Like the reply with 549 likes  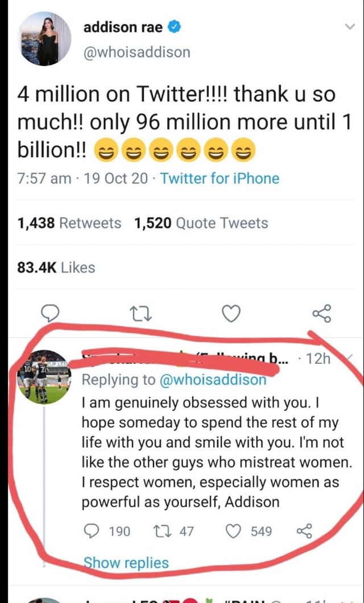click(x=234, y=531)
